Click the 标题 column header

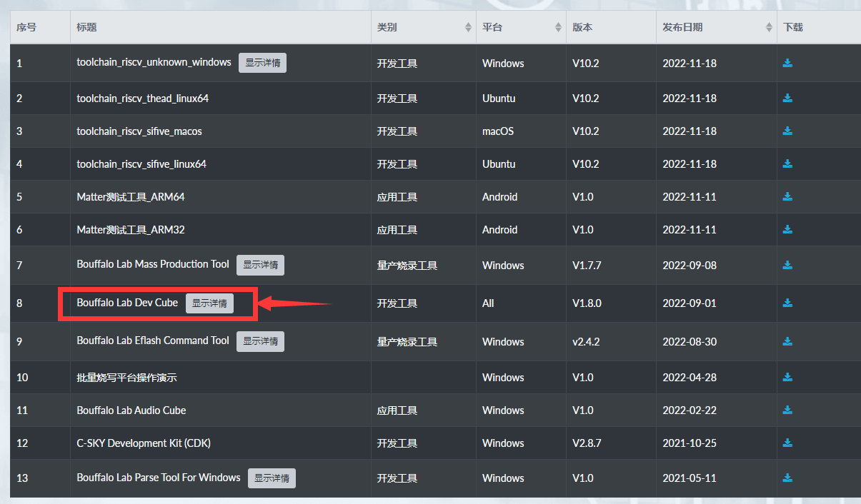click(x=86, y=27)
